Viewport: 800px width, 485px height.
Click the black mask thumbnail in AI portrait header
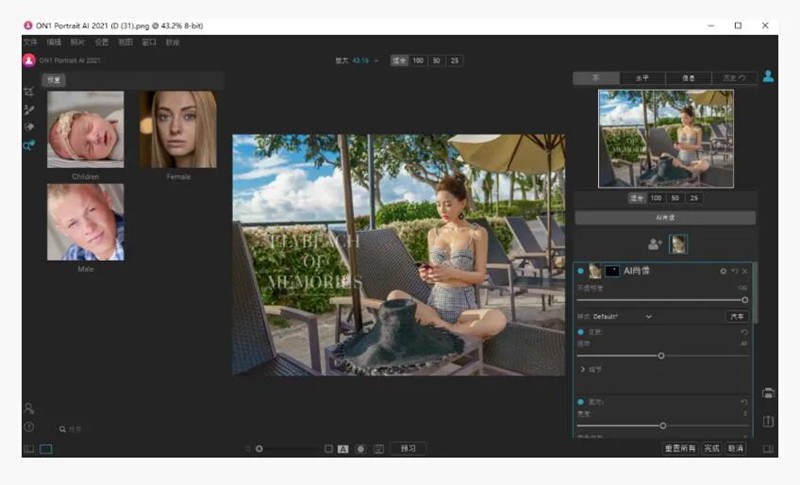tap(612, 271)
